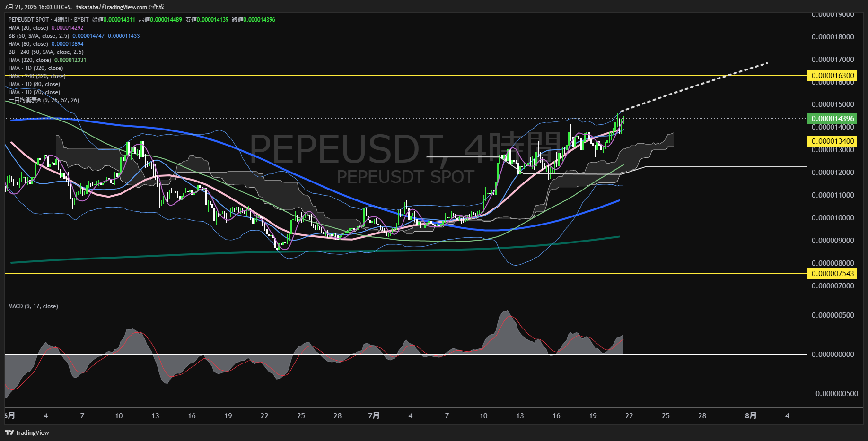
Task: Click the MACD axis value −0.000000500
Action: 835,394
